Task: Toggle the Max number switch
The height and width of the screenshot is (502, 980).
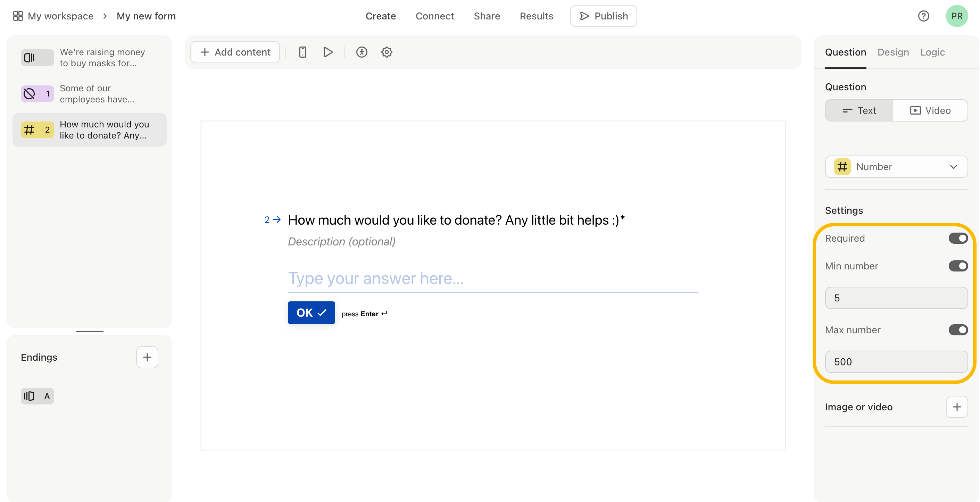Action: (x=958, y=330)
